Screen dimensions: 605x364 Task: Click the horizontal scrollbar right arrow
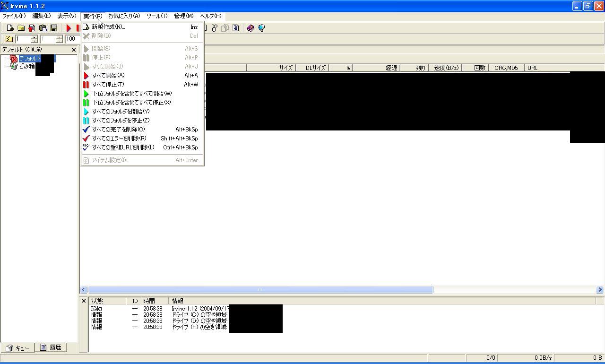pyautogui.click(x=600, y=290)
